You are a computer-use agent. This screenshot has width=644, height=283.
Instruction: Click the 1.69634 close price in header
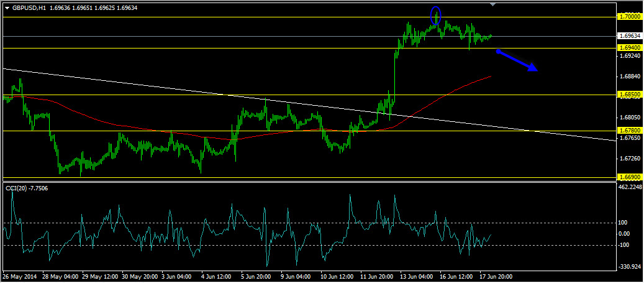[x=127, y=8]
